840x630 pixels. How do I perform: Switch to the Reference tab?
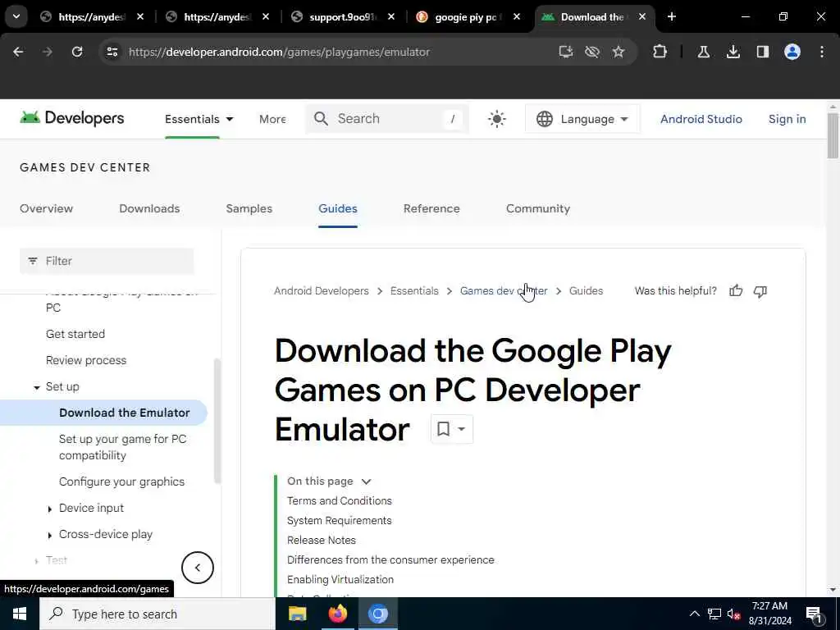tap(431, 208)
